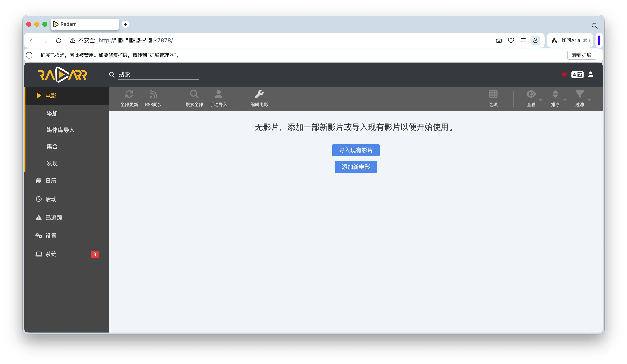Click the address bar URL ending in 7878
This screenshot has height=364, width=627.
(x=136, y=41)
